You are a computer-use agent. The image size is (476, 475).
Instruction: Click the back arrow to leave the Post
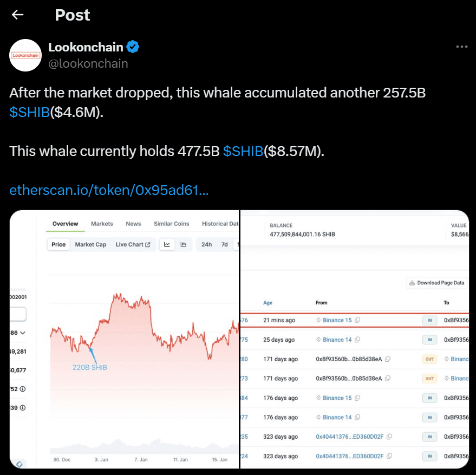coord(17,15)
